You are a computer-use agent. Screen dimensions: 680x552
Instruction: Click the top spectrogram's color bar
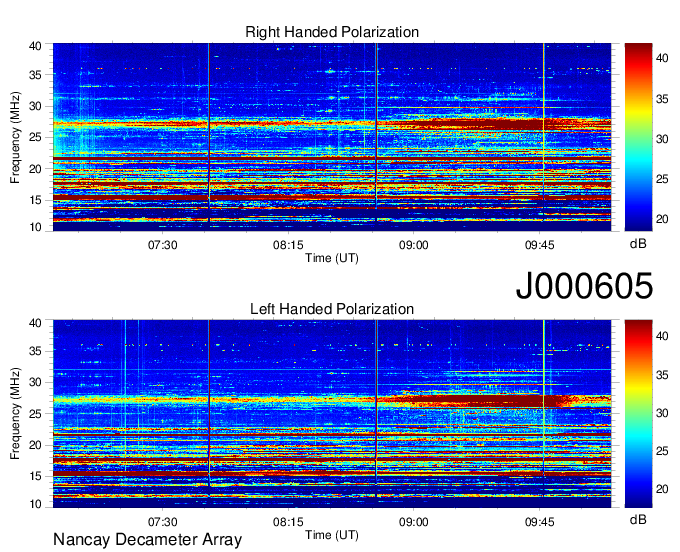click(638, 137)
